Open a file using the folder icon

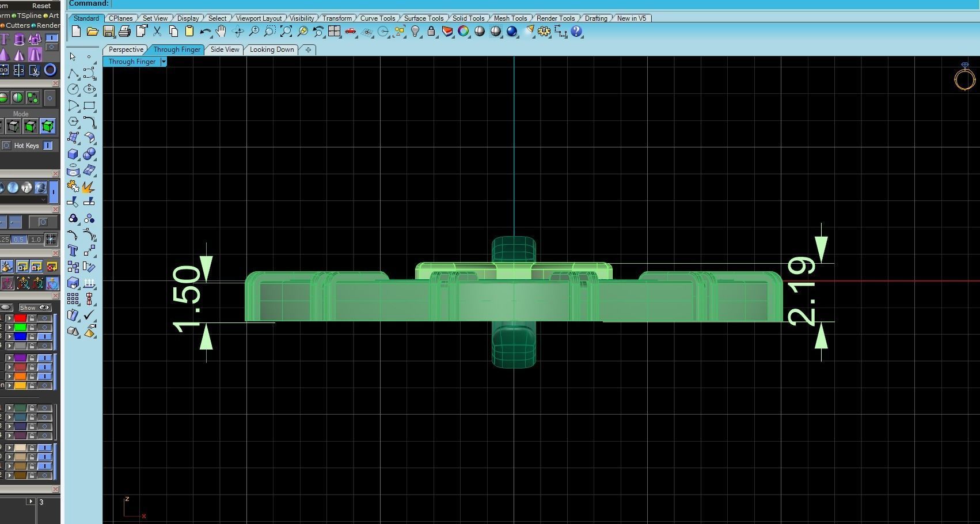[92, 32]
